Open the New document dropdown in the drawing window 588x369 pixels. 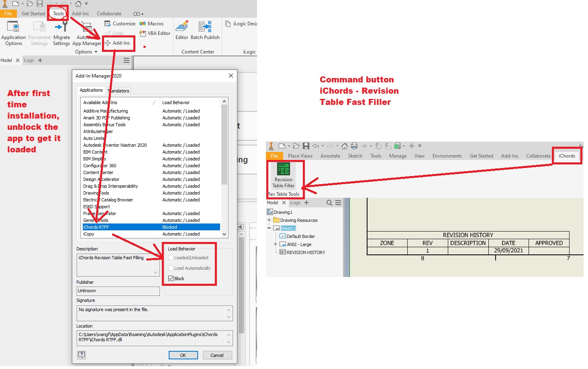click(289, 146)
